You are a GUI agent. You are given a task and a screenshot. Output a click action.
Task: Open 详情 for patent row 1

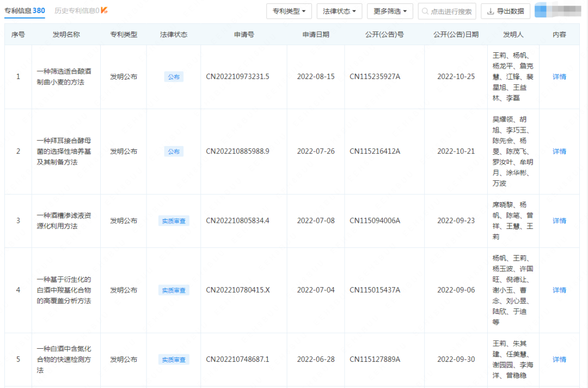(x=559, y=77)
